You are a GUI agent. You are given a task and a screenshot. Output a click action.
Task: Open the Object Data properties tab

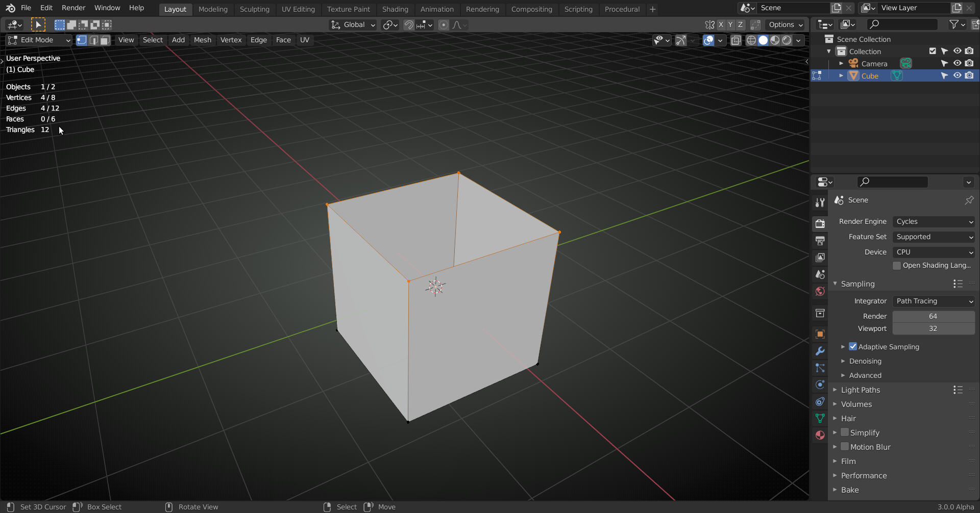pos(820,418)
